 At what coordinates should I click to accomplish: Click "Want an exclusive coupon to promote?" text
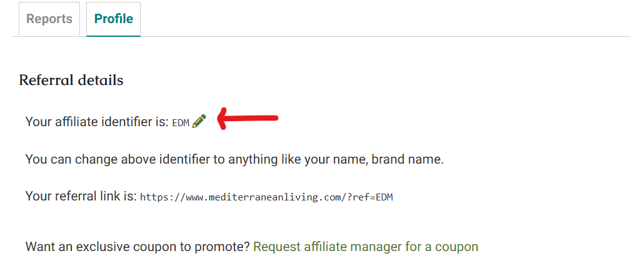[138, 247]
